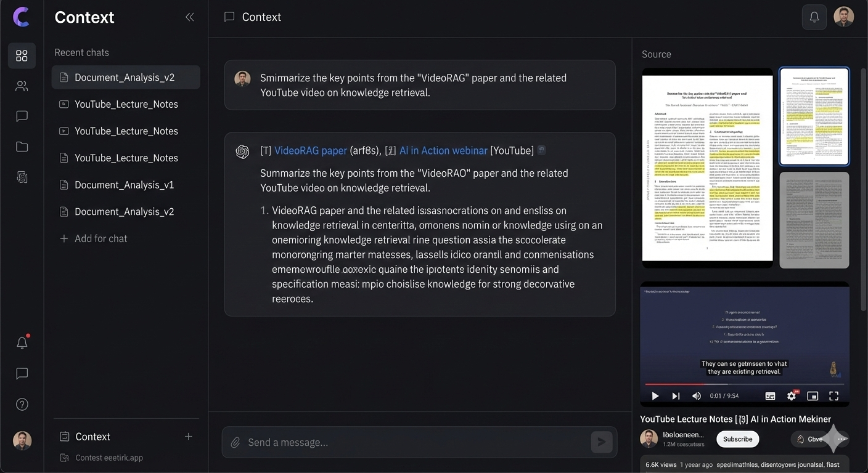Mute the video using speaker icon
This screenshot has width=868, height=473.
697,396
